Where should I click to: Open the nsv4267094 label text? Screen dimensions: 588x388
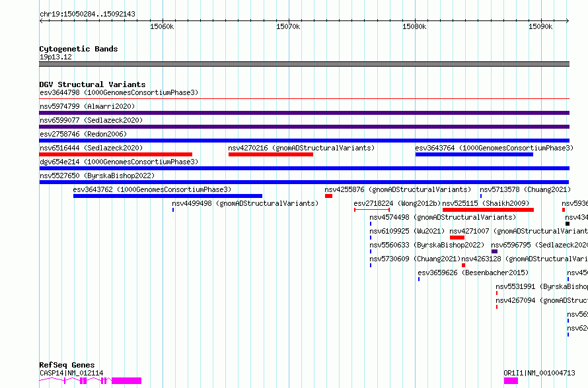click(542, 300)
